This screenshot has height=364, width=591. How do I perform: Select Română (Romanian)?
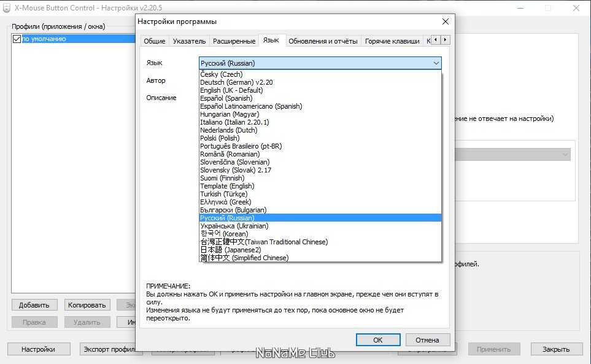point(320,154)
